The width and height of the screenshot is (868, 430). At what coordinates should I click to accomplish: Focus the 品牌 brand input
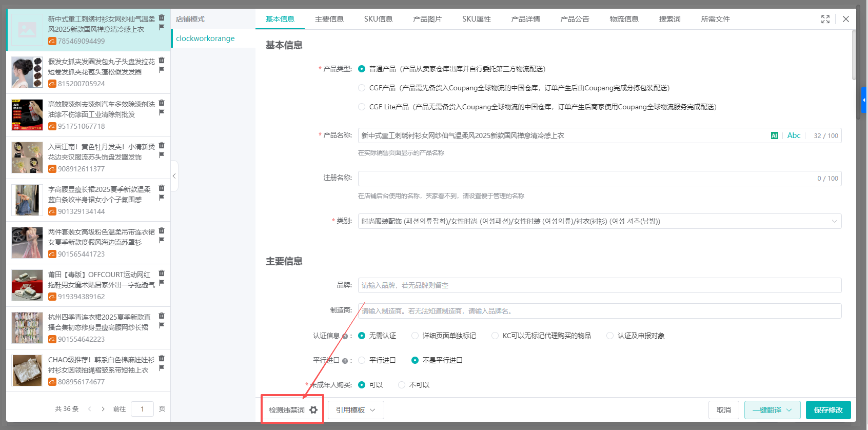pyautogui.click(x=600, y=285)
